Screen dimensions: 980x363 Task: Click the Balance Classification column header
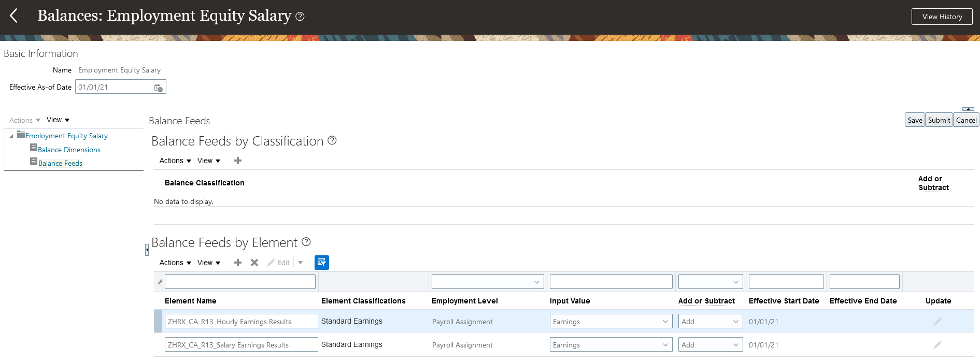(x=204, y=183)
